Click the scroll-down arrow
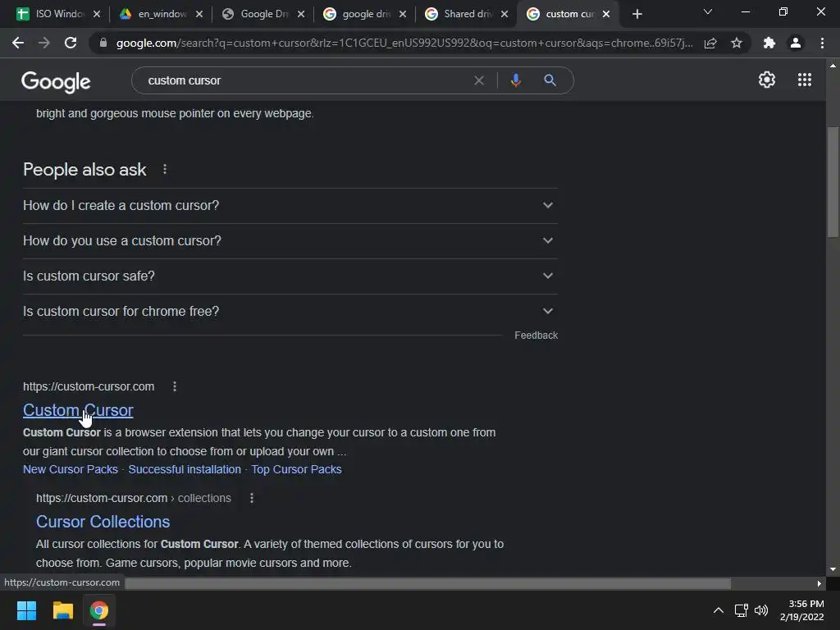Viewport: 840px width, 630px height. click(x=833, y=569)
